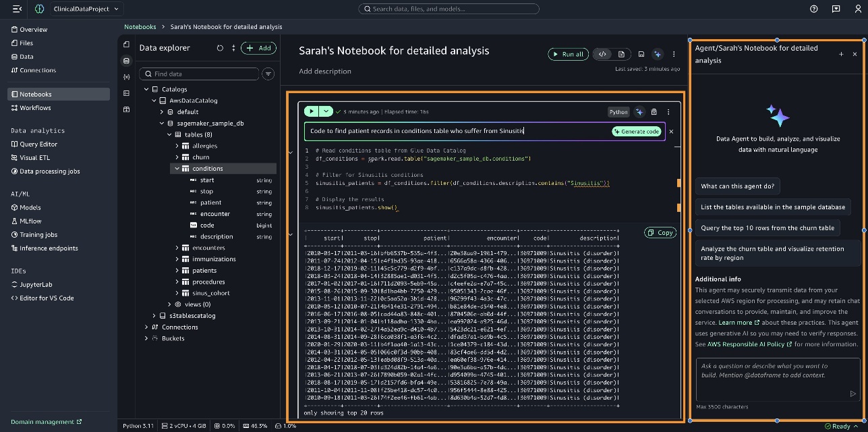Open the help icon in top bar
This screenshot has width=868, height=432.
[814, 9]
